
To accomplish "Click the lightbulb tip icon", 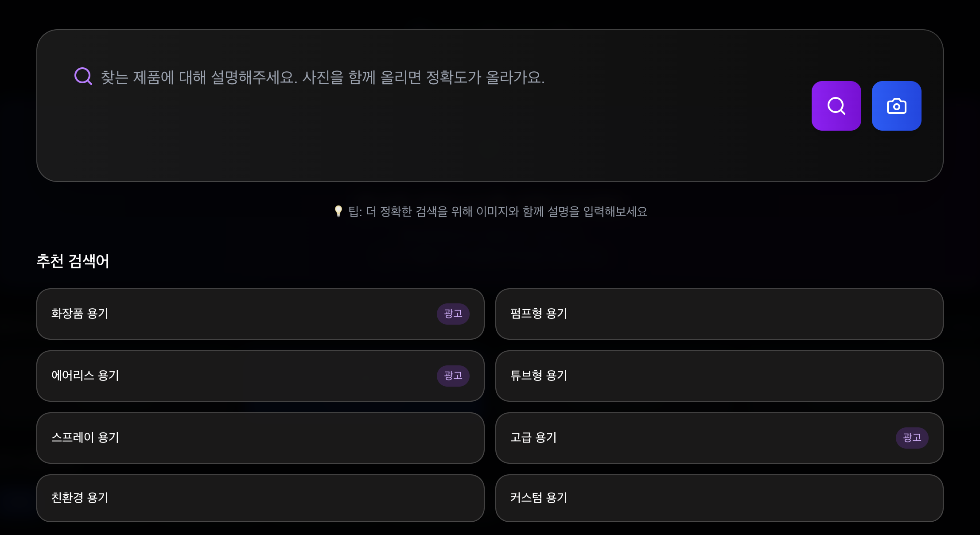I will [338, 211].
